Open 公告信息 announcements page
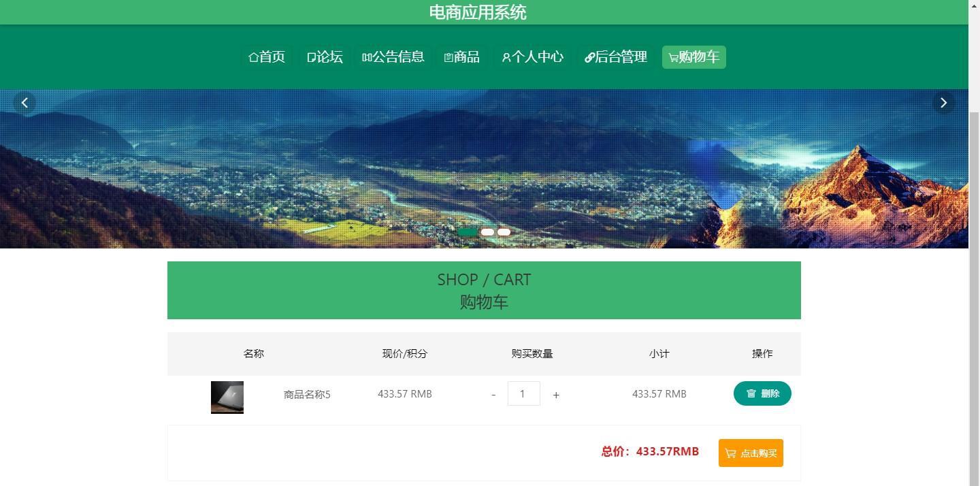The image size is (980, 486). (393, 57)
